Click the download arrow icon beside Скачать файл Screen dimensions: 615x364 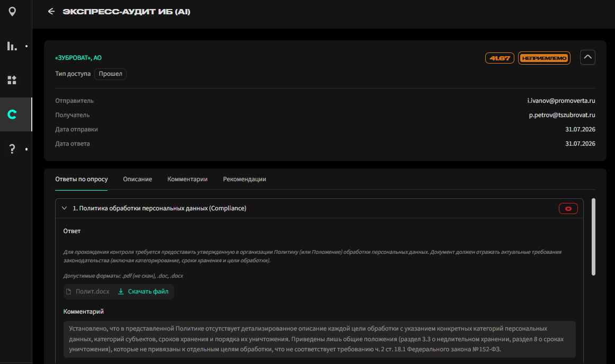[x=121, y=291]
